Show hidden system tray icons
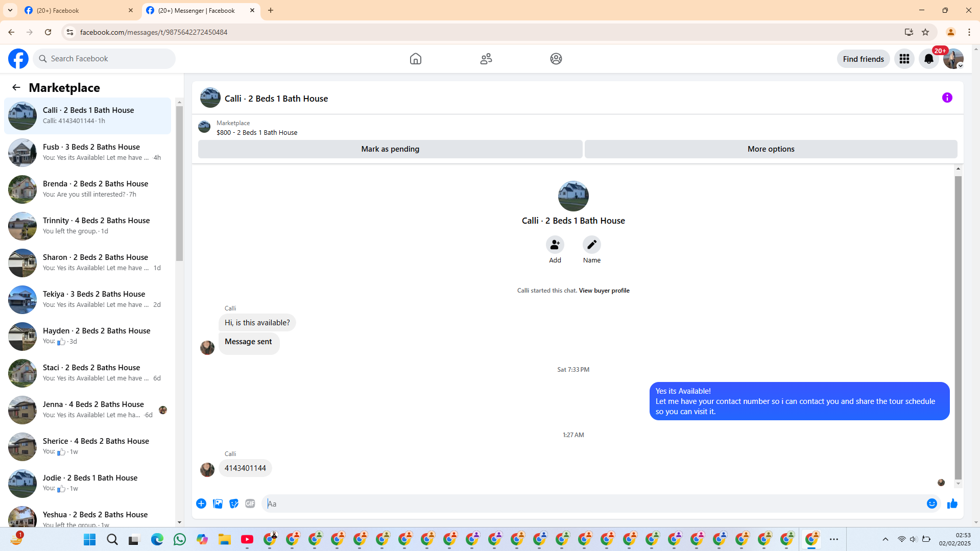Image resolution: width=980 pixels, height=551 pixels. point(886,539)
